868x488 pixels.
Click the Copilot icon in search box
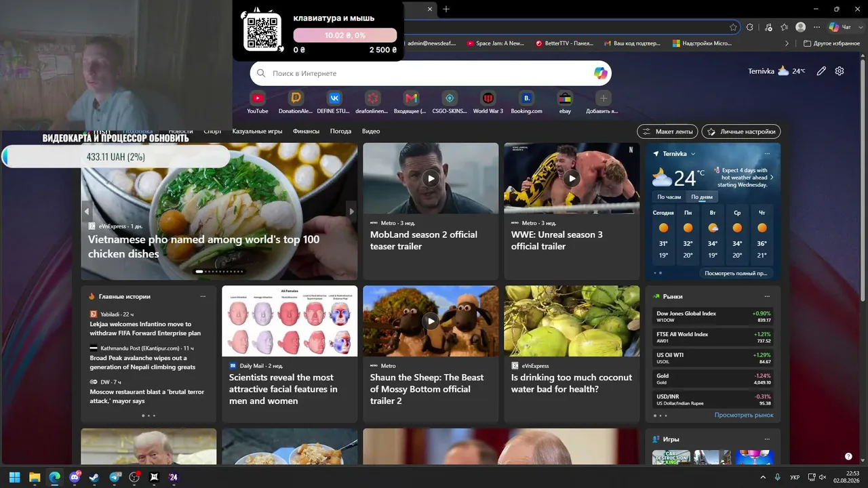coord(600,73)
